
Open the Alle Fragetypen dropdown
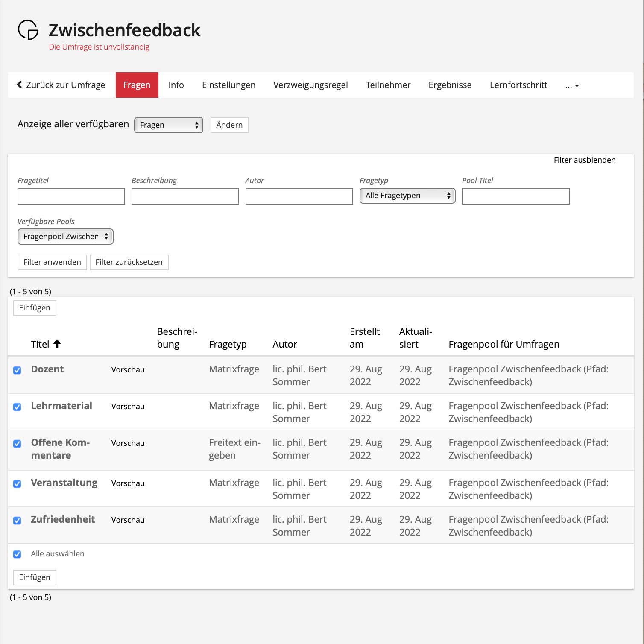click(x=407, y=196)
